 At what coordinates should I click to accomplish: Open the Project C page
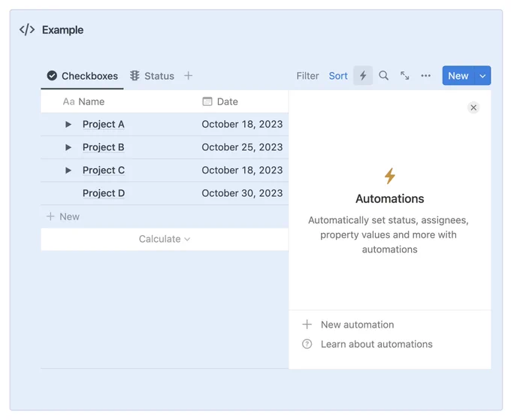click(104, 170)
